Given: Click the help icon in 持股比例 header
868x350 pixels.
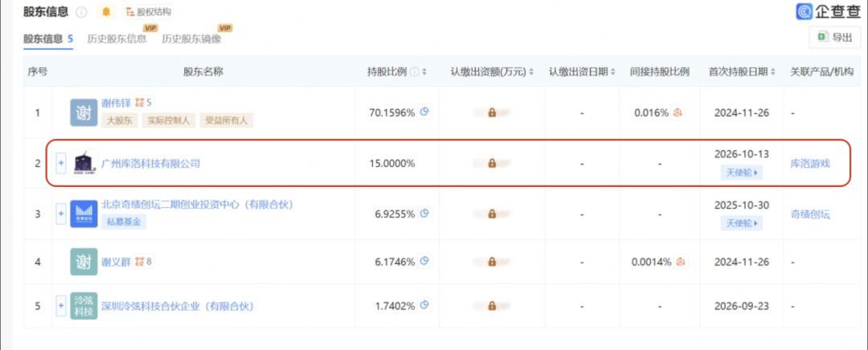Looking at the screenshot, I should coord(414,72).
